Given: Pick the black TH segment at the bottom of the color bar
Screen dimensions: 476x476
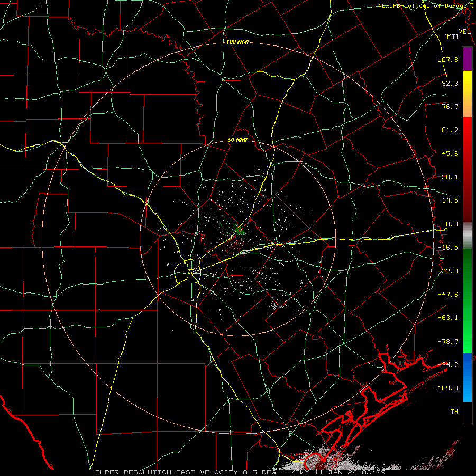Looking at the screenshot, I should [x=467, y=413].
